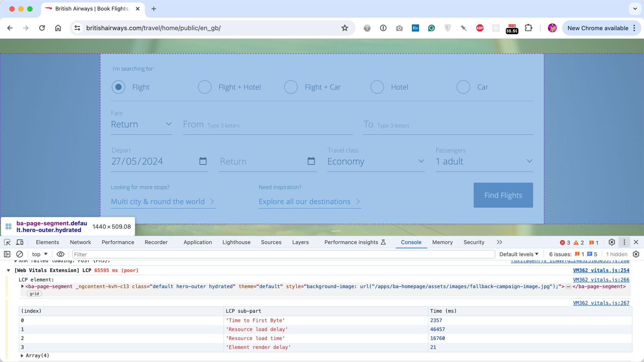644x362 pixels.
Task: Switch to the Lighthouse tab
Action: [236, 242]
